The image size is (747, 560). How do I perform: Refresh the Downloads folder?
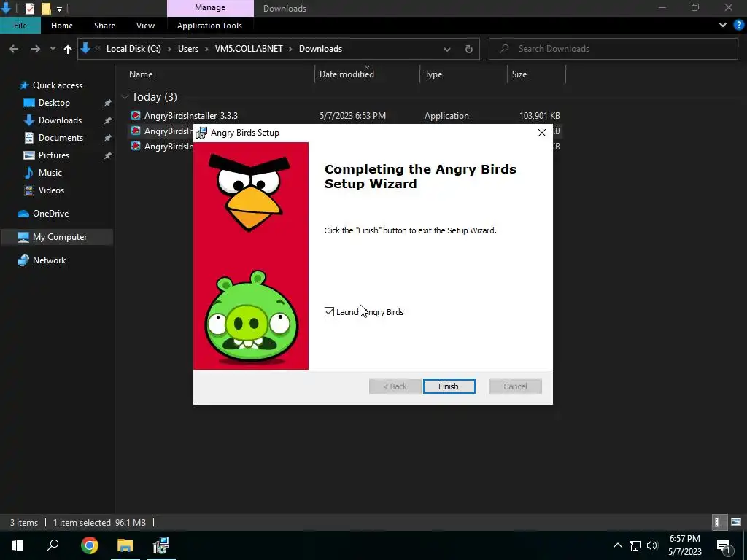click(x=469, y=49)
